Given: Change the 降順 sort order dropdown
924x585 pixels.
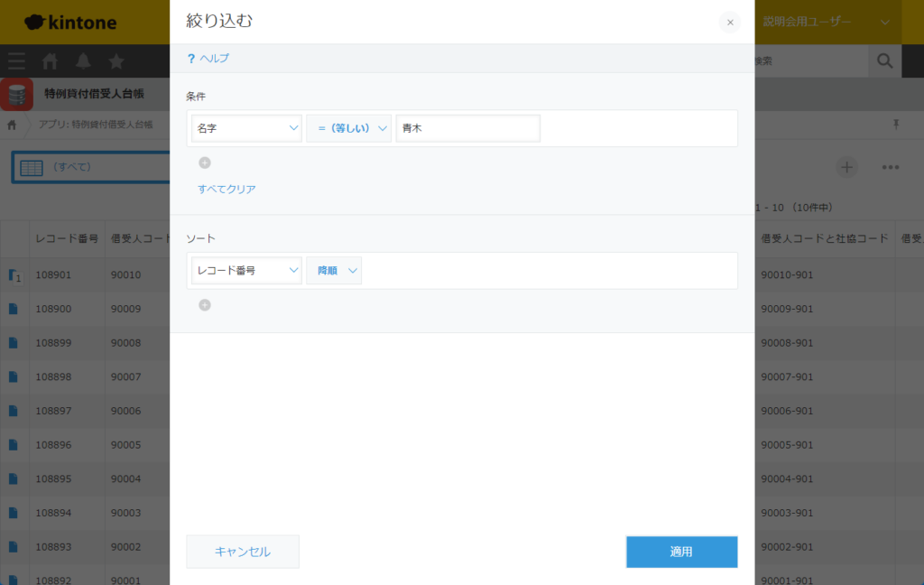Looking at the screenshot, I should [334, 271].
